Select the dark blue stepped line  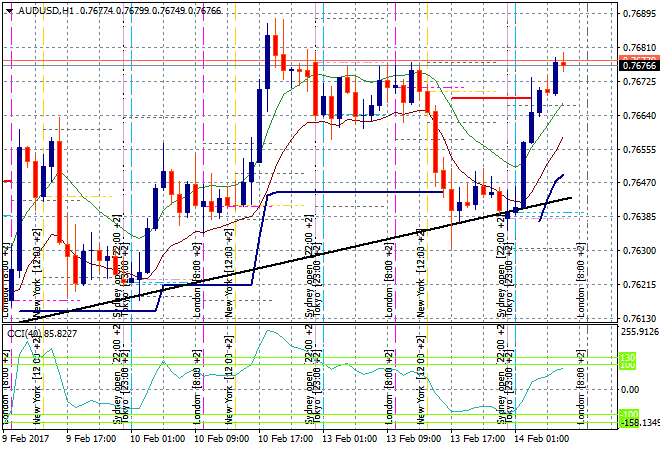click(x=350, y=191)
